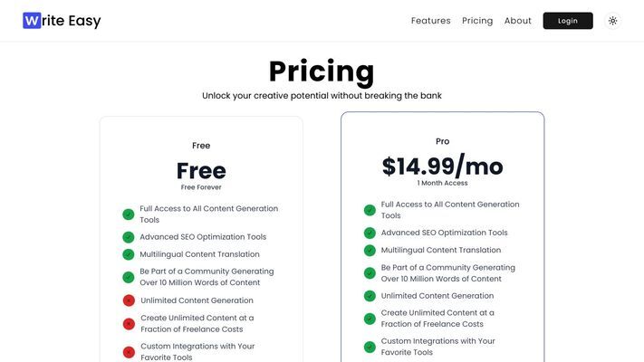Open the About nav link

pos(518,21)
